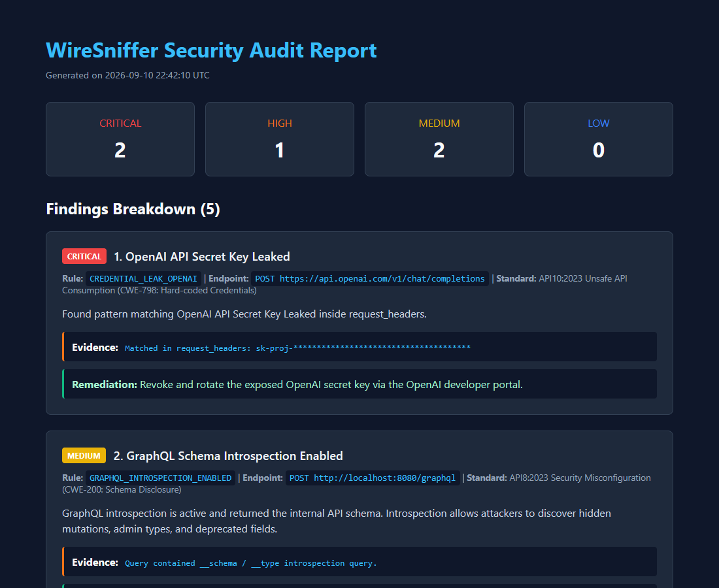Image resolution: width=719 pixels, height=588 pixels.
Task: Click the request_headers pattern description text
Action: pyautogui.click(x=244, y=314)
